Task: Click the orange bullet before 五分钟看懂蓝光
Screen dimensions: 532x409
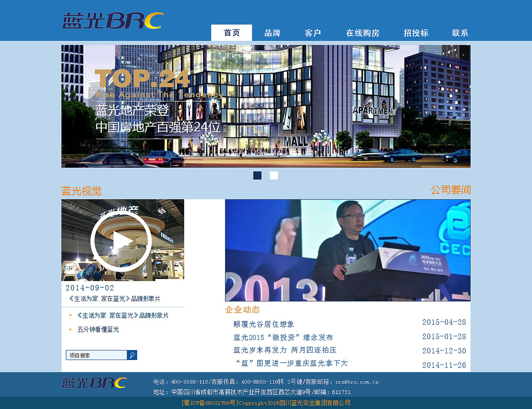Action: pyautogui.click(x=71, y=329)
